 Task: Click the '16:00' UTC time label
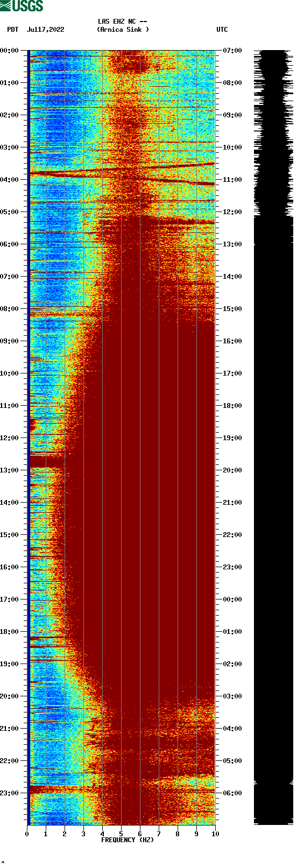[x=232, y=341]
